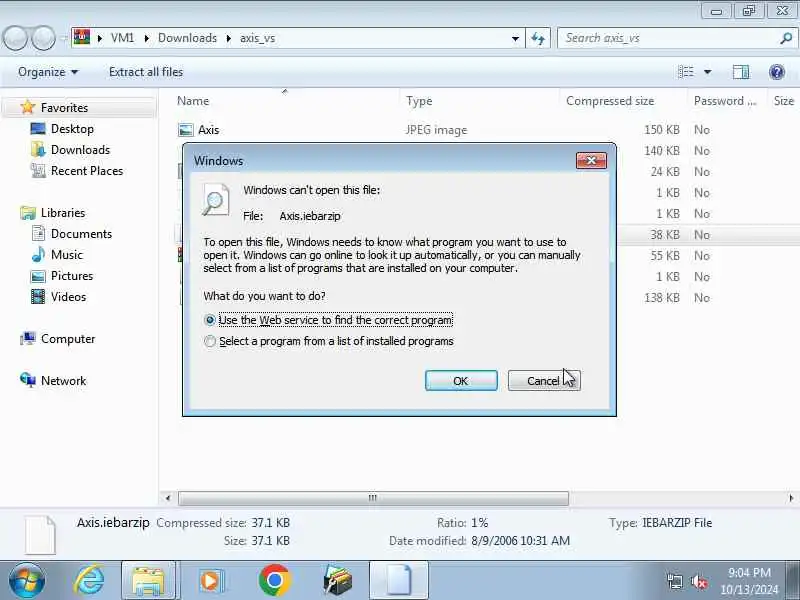Click the Desktop icon in sidebar

38,129
